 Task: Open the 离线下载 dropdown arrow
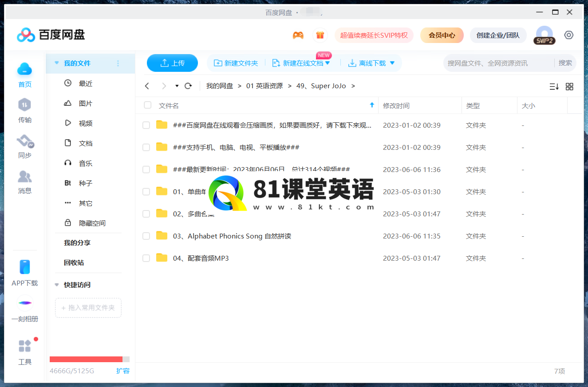392,63
